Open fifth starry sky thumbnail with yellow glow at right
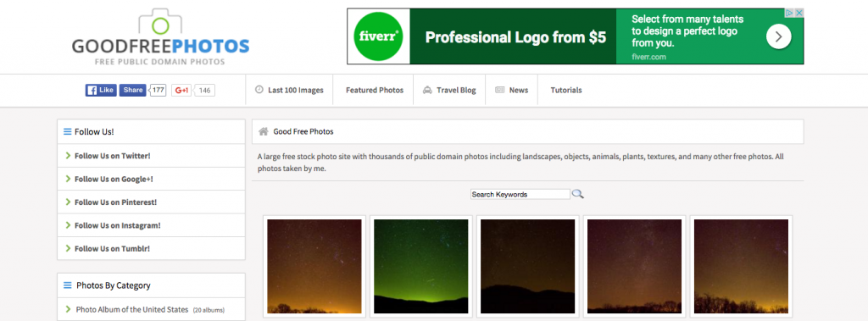The width and height of the screenshot is (868, 321). click(x=741, y=266)
